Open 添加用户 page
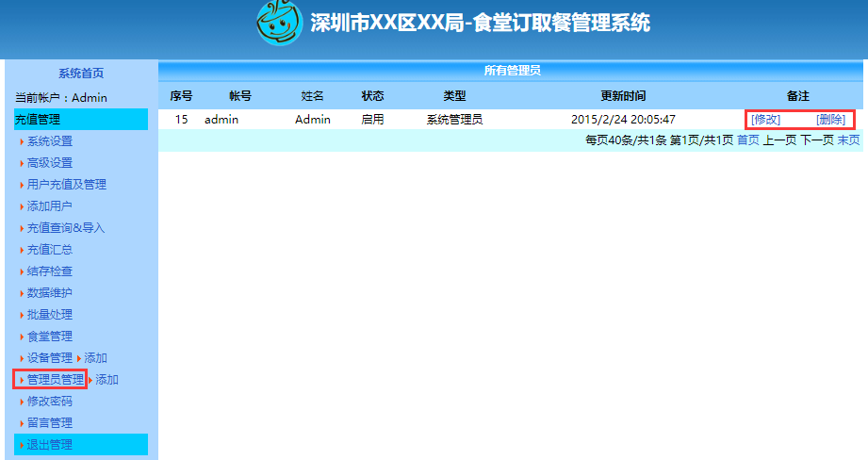 click(49, 205)
